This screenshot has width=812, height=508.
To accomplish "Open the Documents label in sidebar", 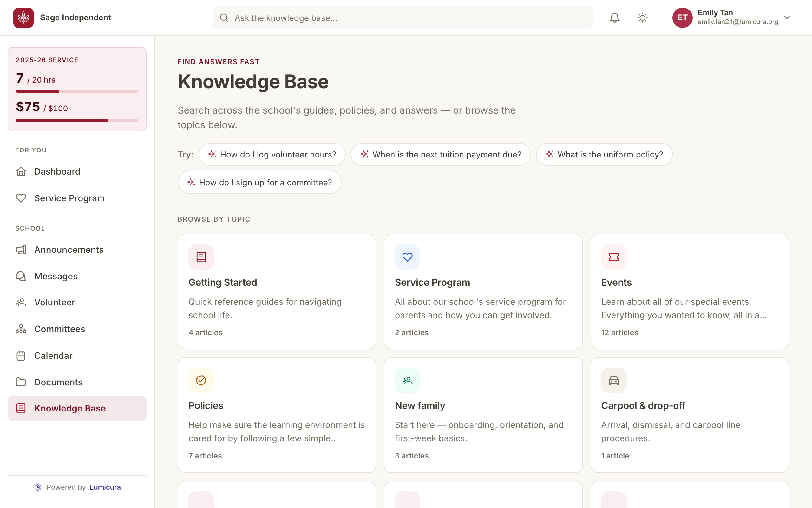I will point(58,382).
